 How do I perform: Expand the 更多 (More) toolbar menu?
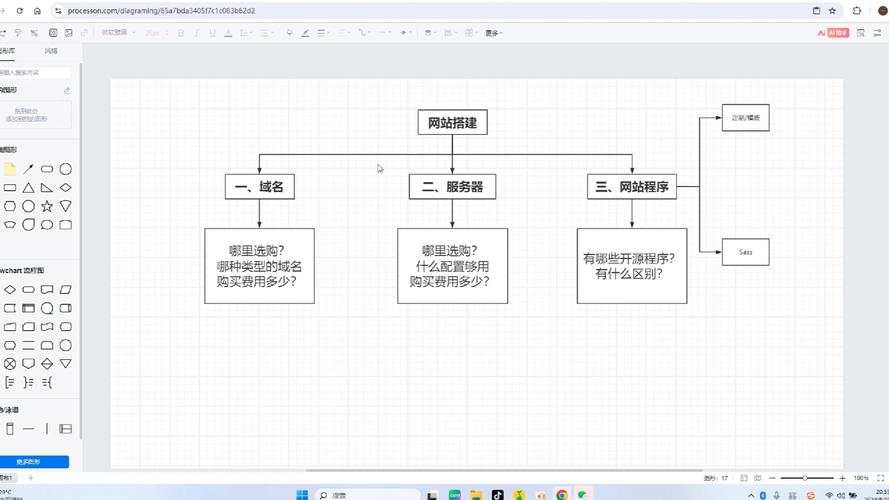pos(494,33)
